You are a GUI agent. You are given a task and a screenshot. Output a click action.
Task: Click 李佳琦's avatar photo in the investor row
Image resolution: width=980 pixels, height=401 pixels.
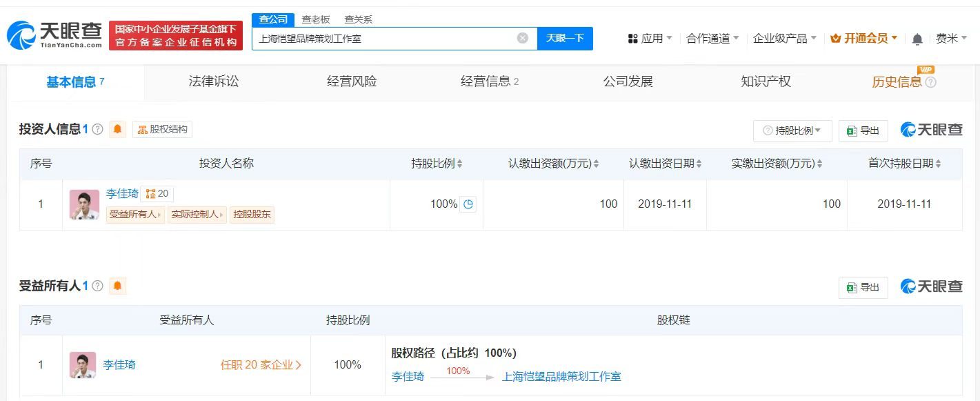83,204
